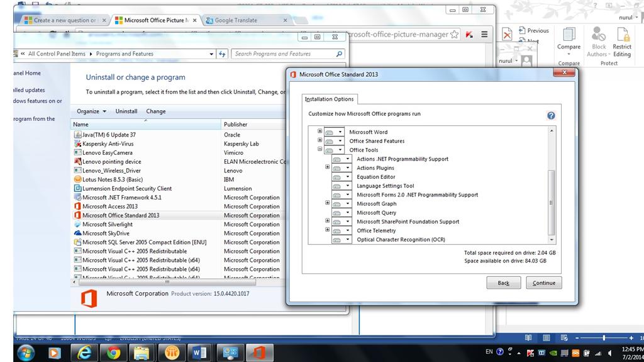Switch to Microsoft Office Picture Manager tab

[x=156, y=20]
